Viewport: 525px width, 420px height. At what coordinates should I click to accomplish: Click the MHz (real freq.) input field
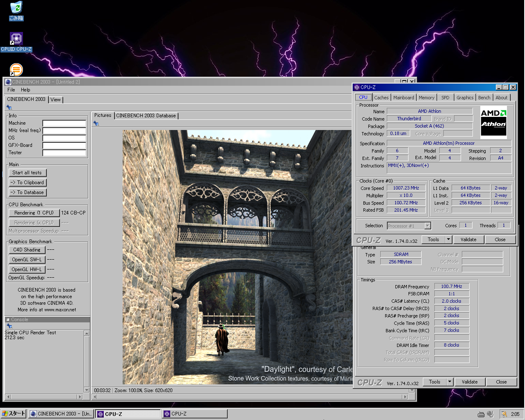(x=64, y=130)
